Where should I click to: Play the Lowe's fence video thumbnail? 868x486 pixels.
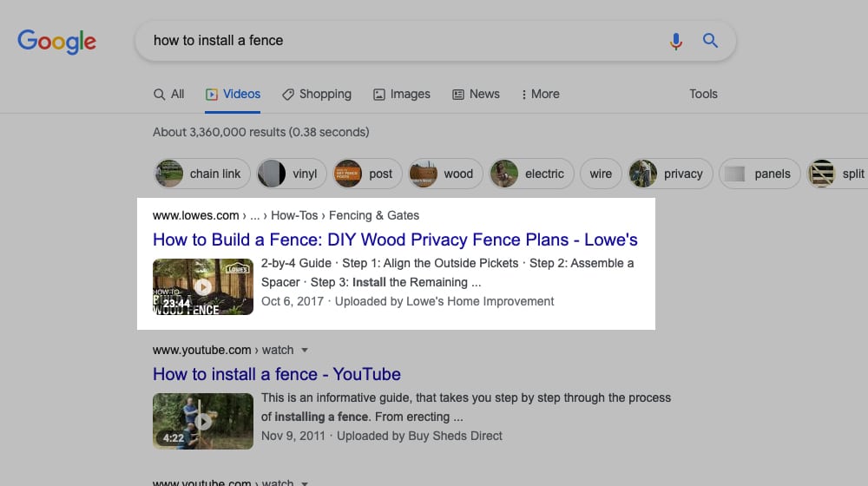(203, 286)
